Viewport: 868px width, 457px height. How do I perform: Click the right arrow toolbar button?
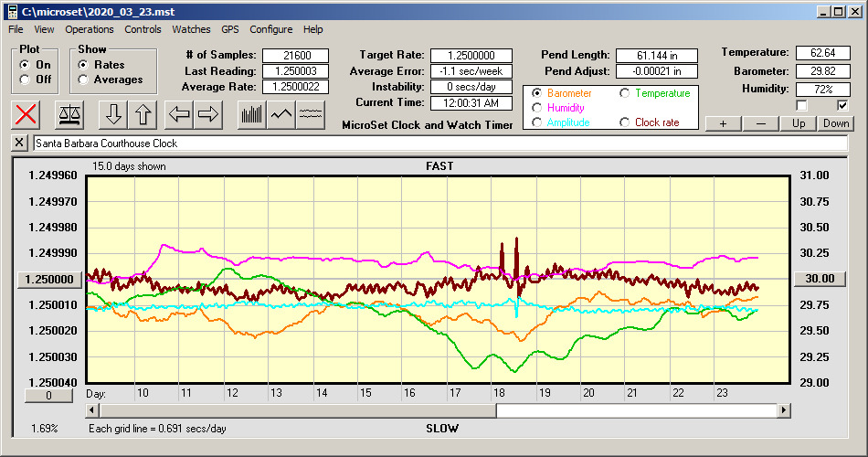tap(208, 114)
